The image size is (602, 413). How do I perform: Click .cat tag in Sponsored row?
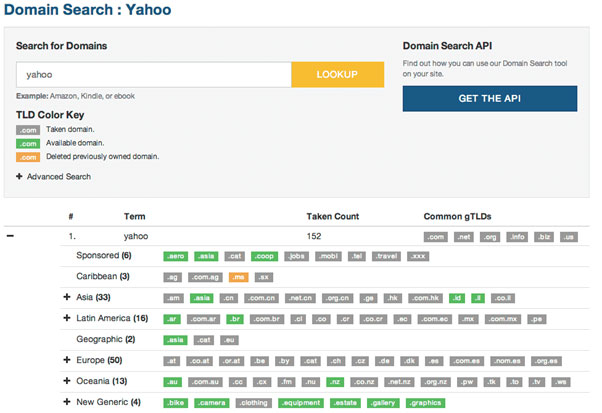coord(235,256)
